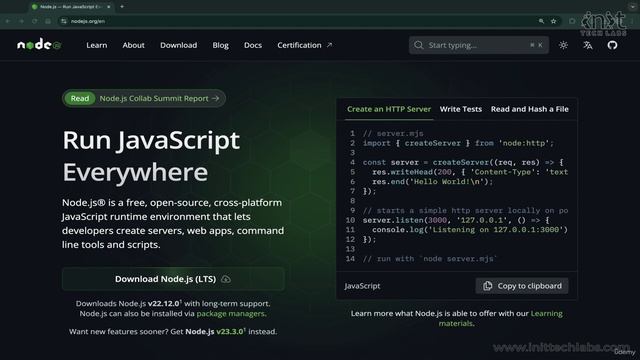Toggle the light/dark theme sun icon
This screenshot has height=360, width=640.
pos(563,45)
